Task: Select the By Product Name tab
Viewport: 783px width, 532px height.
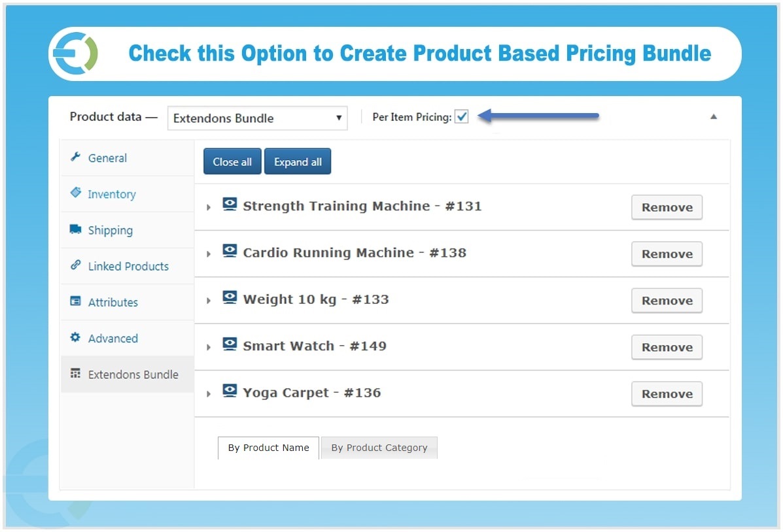Action: 268,448
